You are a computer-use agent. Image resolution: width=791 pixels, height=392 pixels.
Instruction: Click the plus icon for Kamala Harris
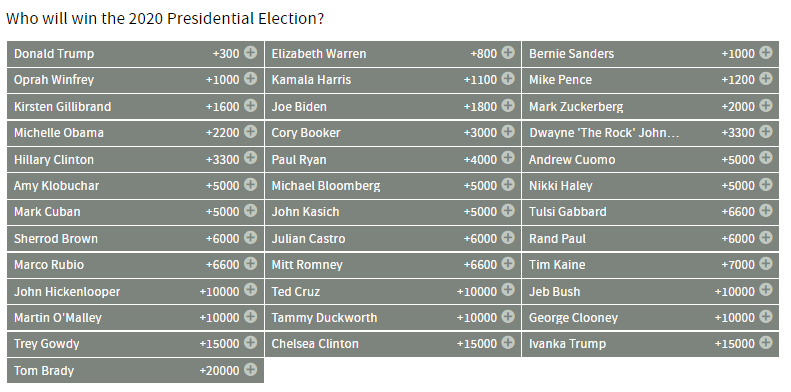click(508, 79)
